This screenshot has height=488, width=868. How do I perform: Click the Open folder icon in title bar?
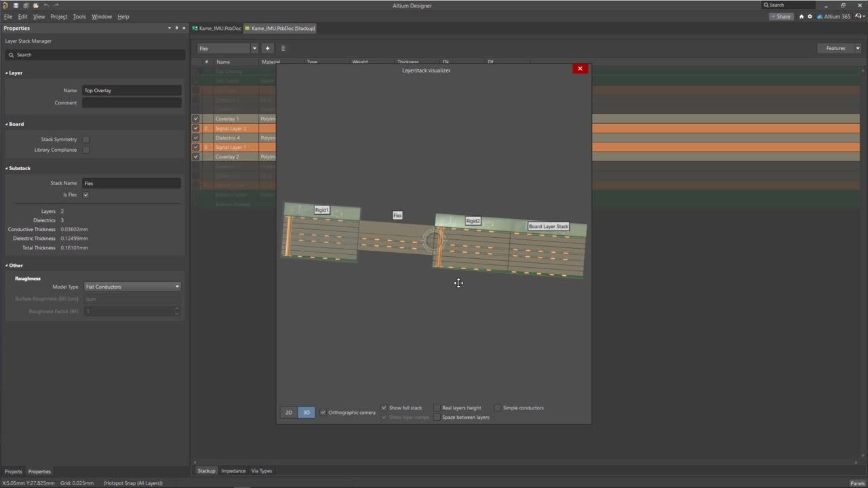[x=36, y=5]
